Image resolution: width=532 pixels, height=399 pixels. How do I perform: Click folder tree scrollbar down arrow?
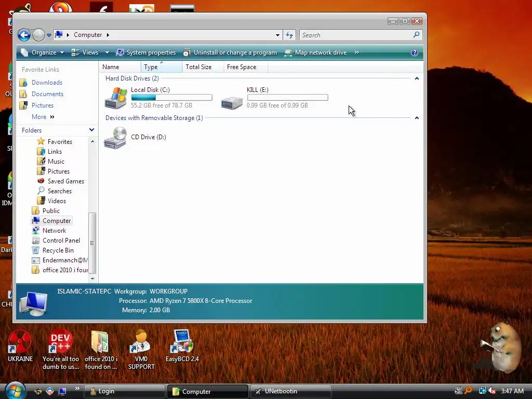tap(92, 278)
